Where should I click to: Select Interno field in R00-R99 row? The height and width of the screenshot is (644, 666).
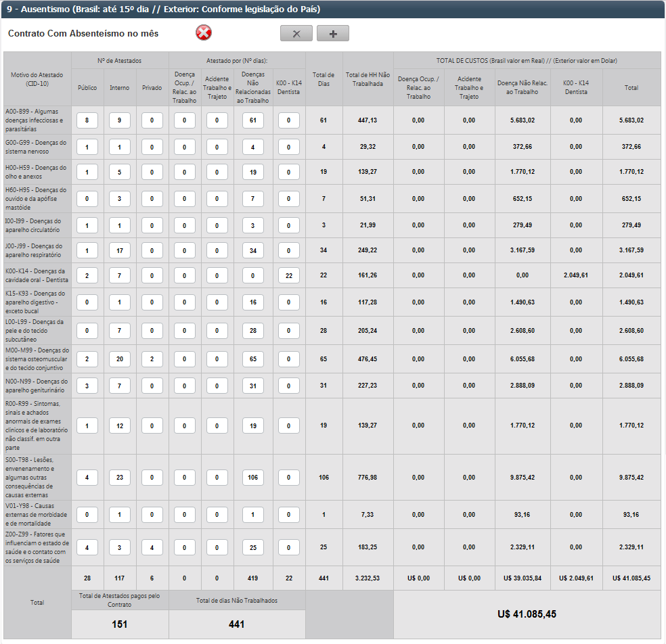pos(120,426)
